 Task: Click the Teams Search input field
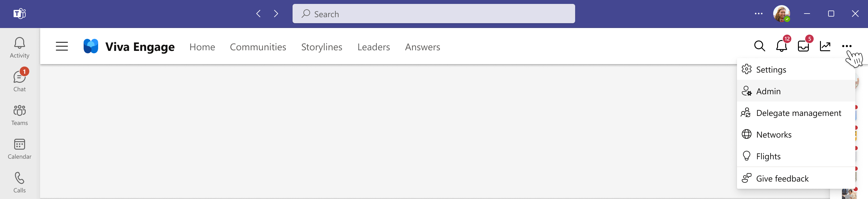point(433,14)
